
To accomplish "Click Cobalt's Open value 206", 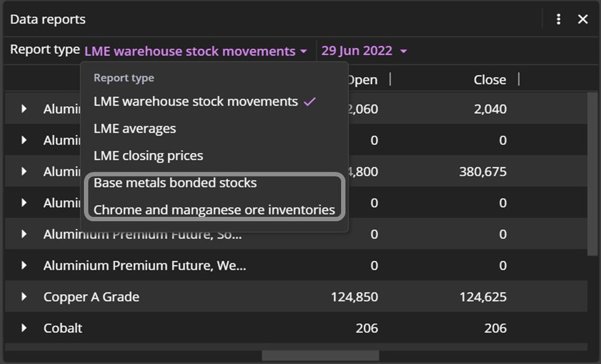I will coord(367,328).
